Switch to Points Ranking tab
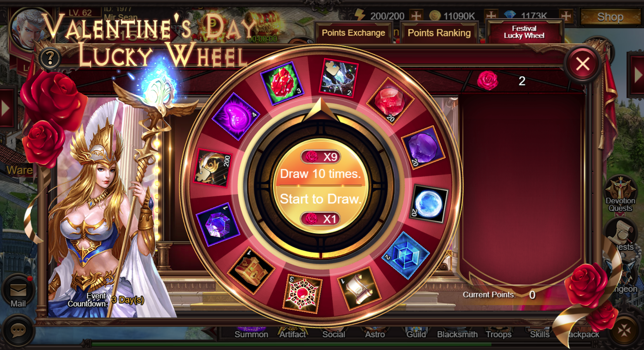The width and height of the screenshot is (644, 350). tap(439, 33)
